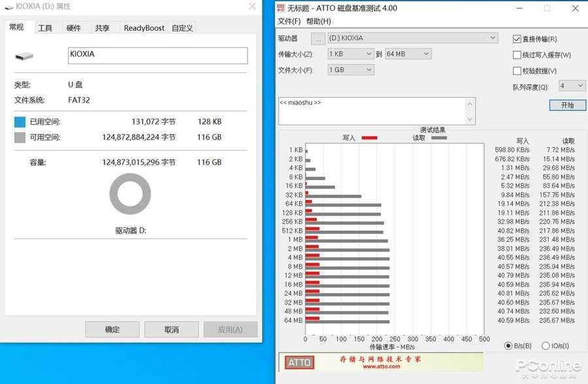Enable the bypass write cache checkbox
This screenshot has height=384, width=588.
(517, 55)
